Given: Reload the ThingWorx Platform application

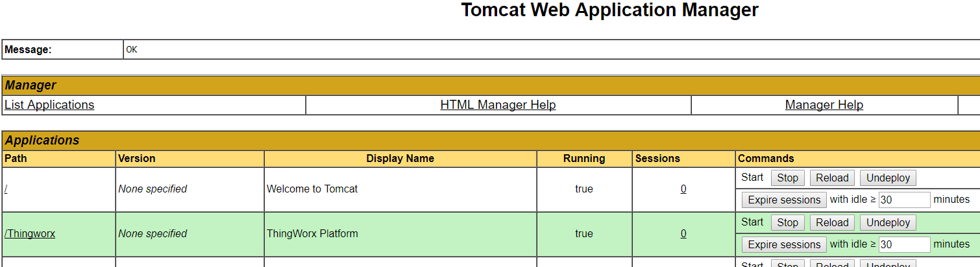Looking at the screenshot, I should pyautogui.click(x=832, y=222).
